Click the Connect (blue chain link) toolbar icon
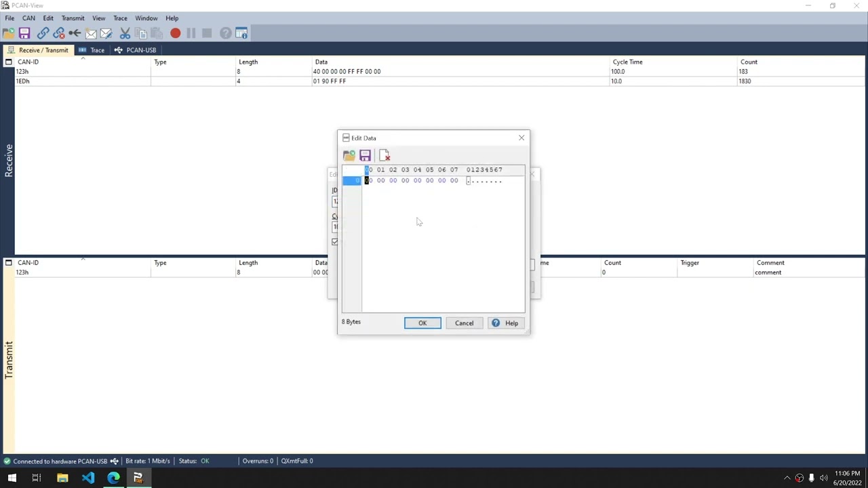Screen dimensions: 868x488 click(43, 33)
